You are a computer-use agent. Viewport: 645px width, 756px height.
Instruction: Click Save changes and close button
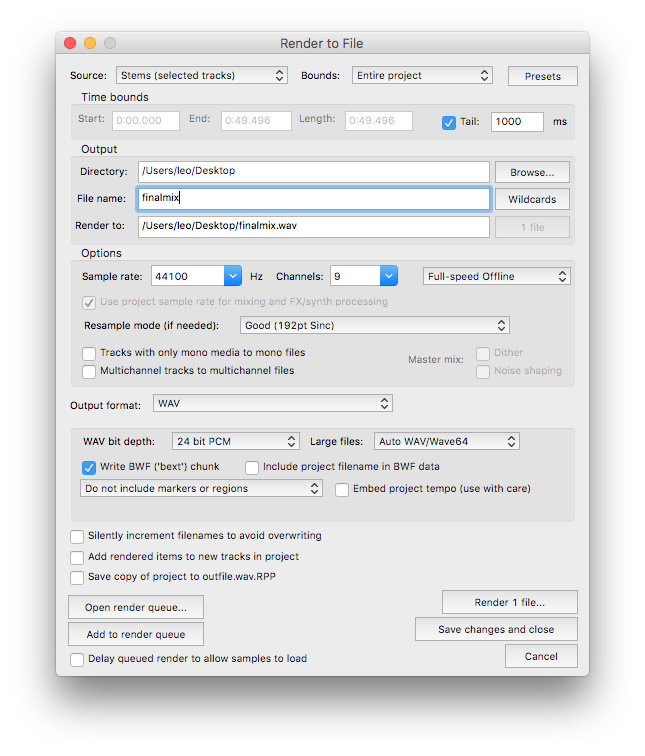click(x=496, y=629)
